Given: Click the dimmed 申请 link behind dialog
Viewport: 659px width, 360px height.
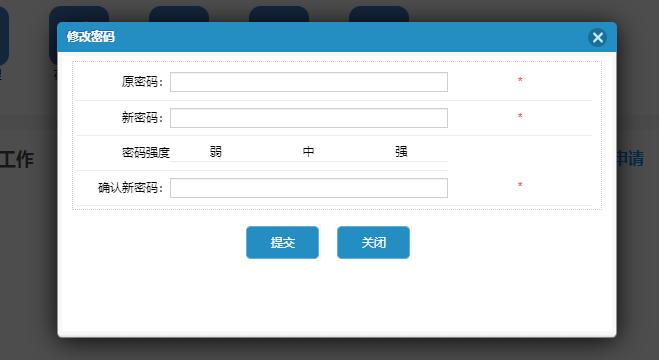Looking at the screenshot, I should point(630,159).
